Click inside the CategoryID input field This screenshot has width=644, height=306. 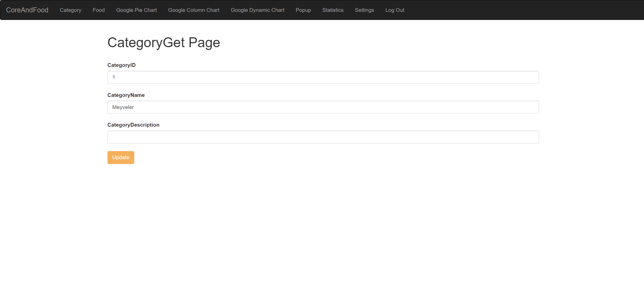(x=323, y=77)
